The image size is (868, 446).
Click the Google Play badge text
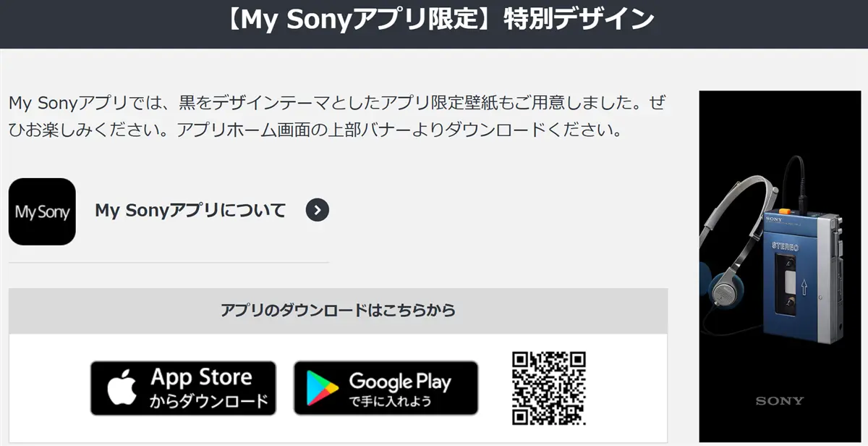400,381
